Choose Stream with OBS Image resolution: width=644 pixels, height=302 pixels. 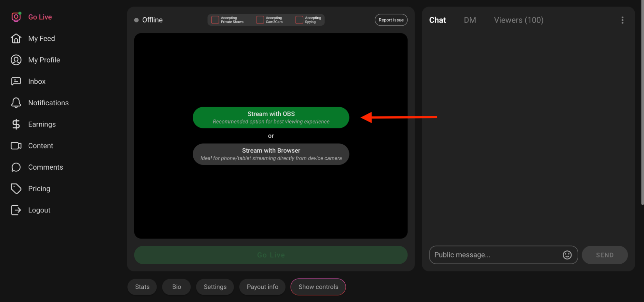[271, 117]
